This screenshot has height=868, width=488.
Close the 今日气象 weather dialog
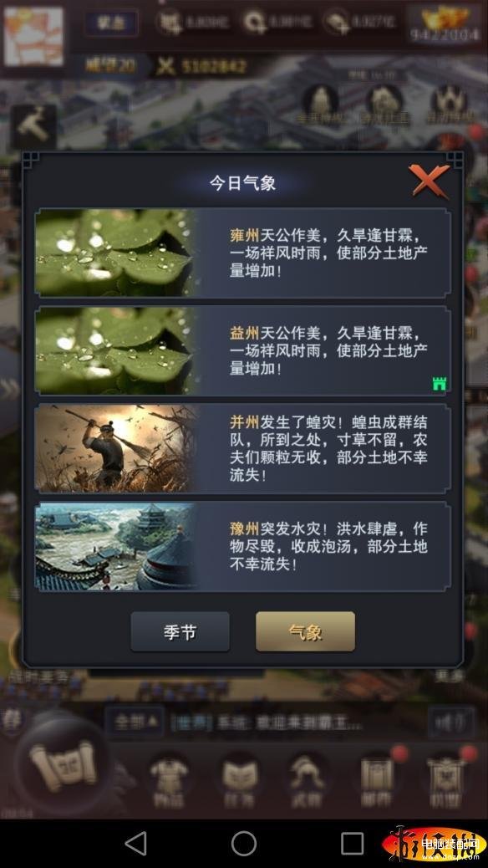click(x=429, y=181)
